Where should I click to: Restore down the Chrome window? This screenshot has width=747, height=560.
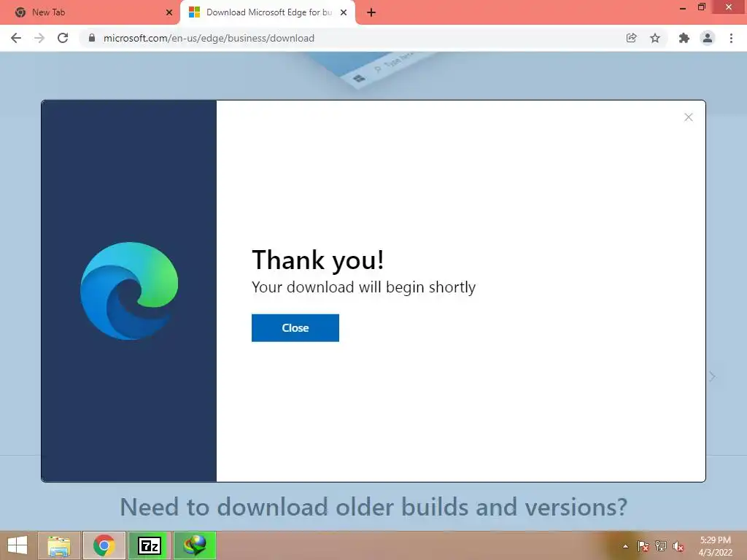[702, 7]
